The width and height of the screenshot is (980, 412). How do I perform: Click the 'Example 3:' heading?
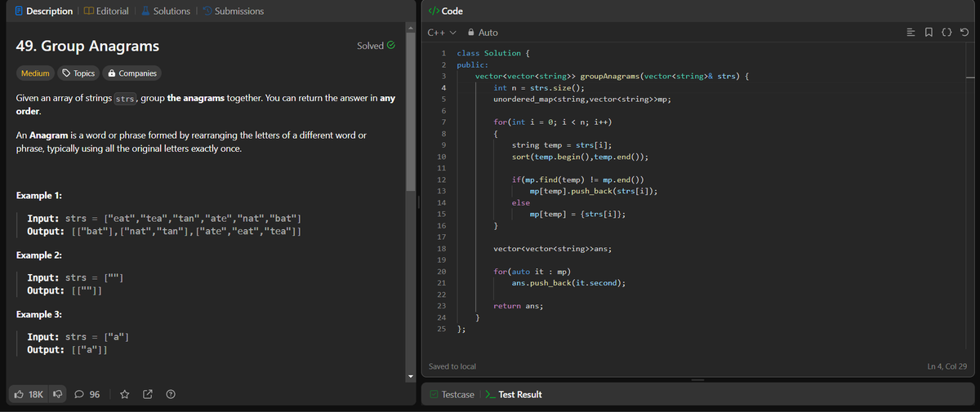[x=40, y=314]
